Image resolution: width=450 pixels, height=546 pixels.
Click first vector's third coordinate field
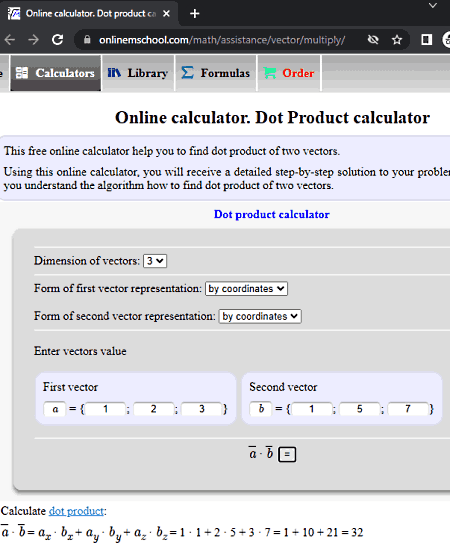[202, 409]
